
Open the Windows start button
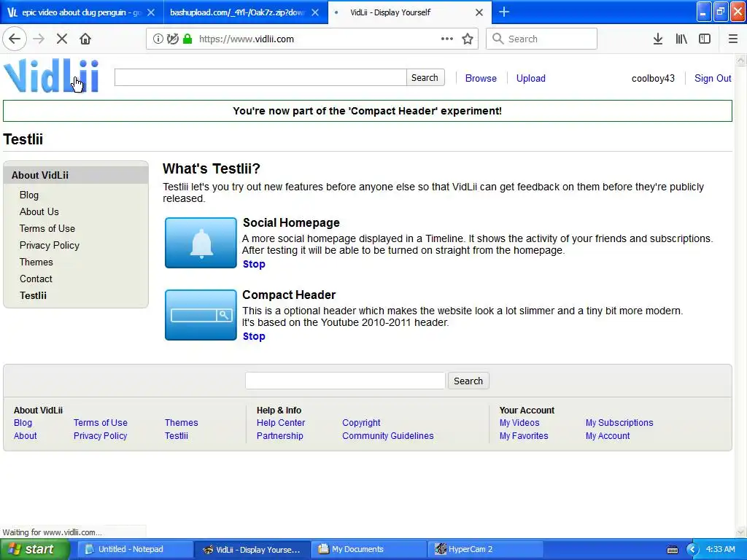coord(34,549)
